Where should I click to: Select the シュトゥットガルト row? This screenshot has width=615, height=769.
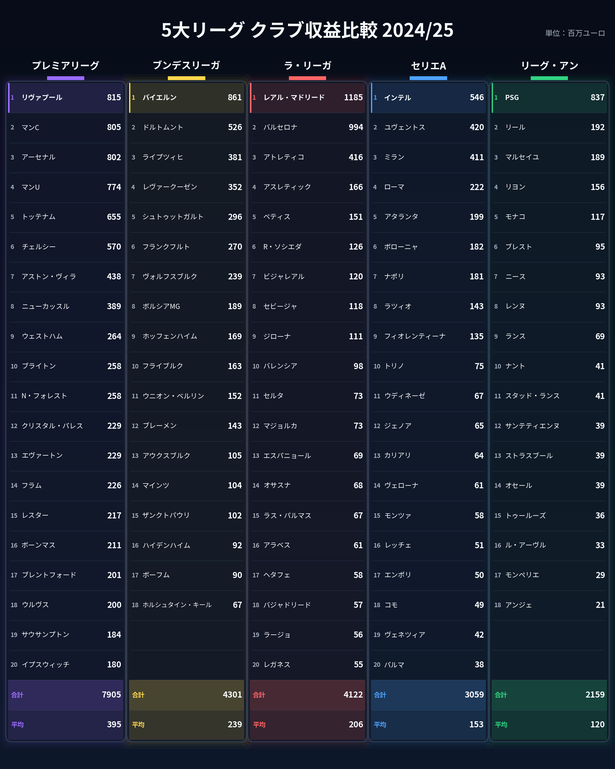pyautogui.click(x=186, y=217)
